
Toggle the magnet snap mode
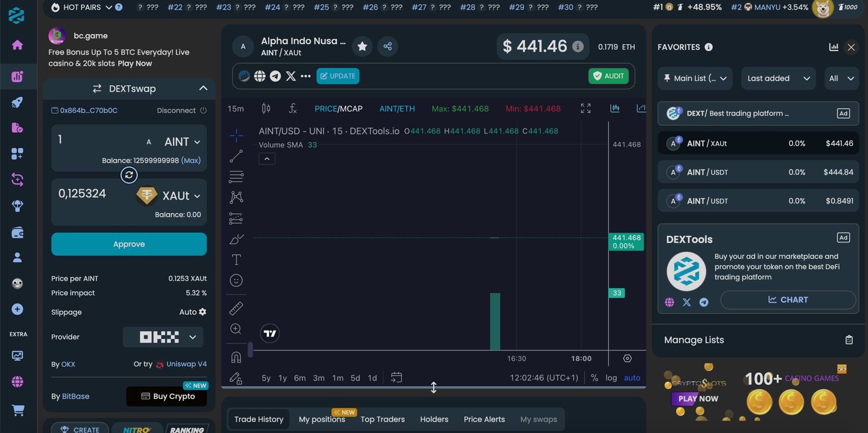pyautogui.click(x=236, y=357)
